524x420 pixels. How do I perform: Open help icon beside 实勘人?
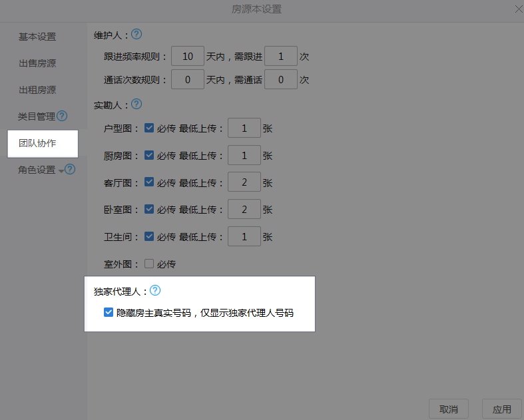tap(136, 105)
